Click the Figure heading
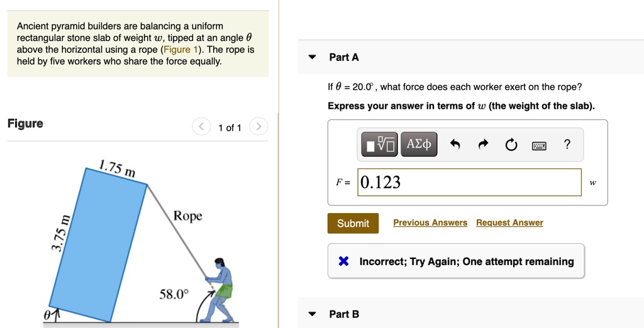The height and width of the screenshot is (328, 644). (x=25, y=124)
